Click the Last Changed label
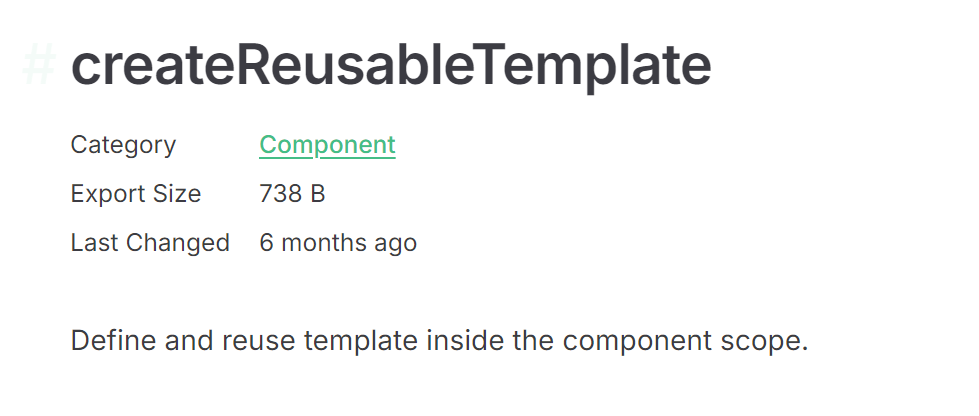This screenshot has height=416, width=979. point(150,243)
